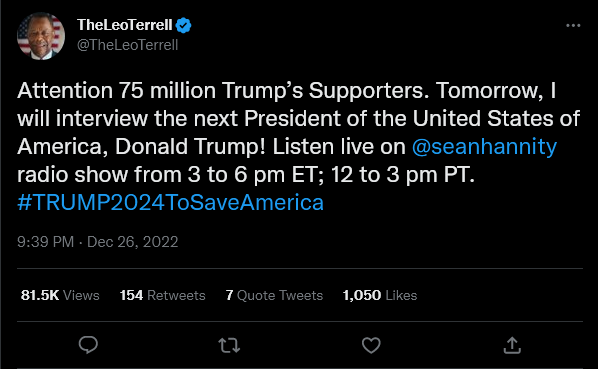
Task: Open the share upload icon
Action: tap(512, 345)
